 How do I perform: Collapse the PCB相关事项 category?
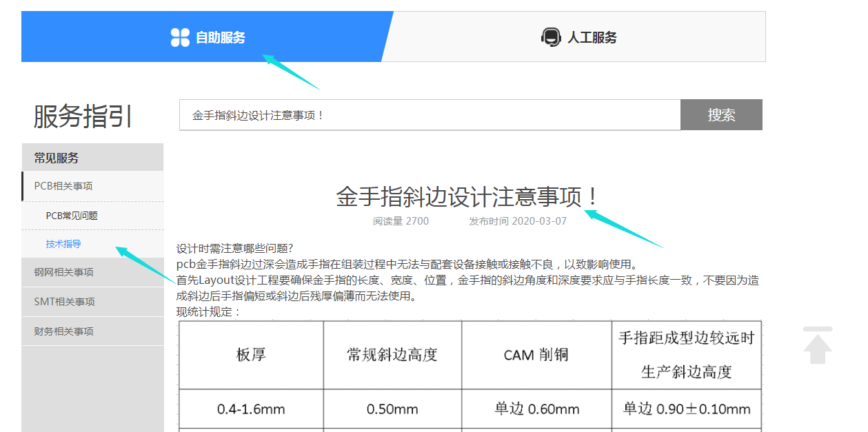pos(63,186)
